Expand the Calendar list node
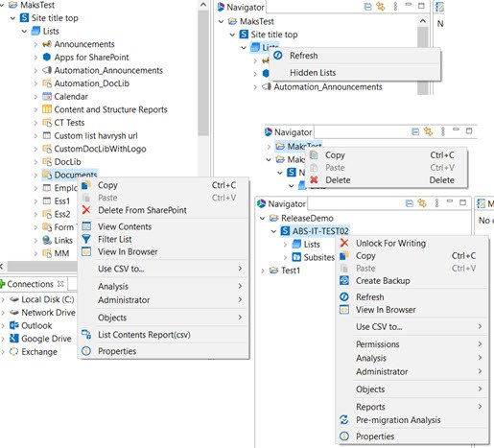Screen dimensions: 494x448 (35, 97)
